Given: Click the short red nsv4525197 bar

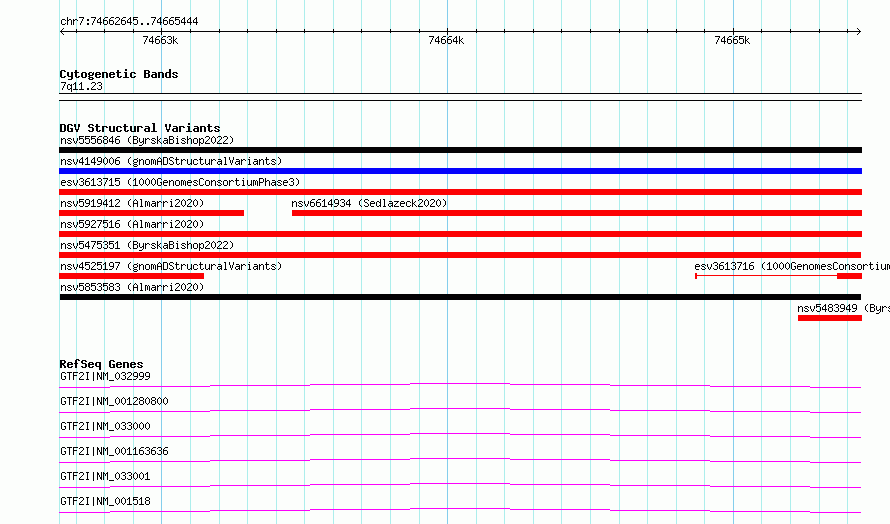Looking at the screenshot, I should point(131,276).
